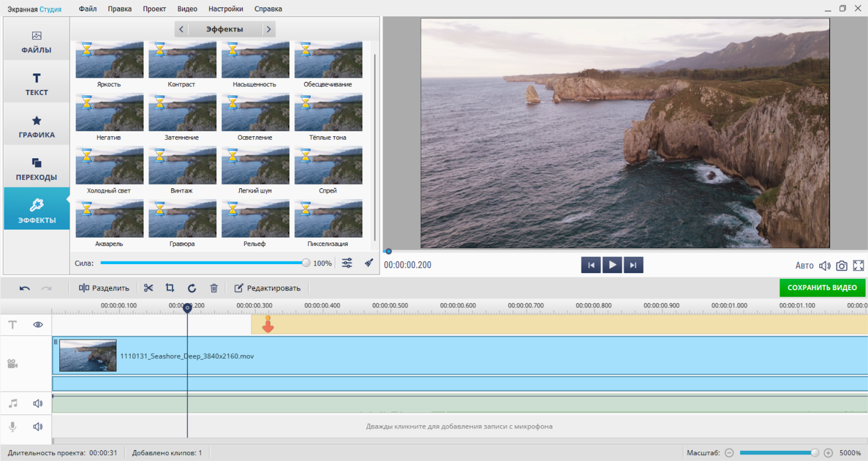
Task: Open the Текст panel in sidebar
Action: [x=36, y=84]
